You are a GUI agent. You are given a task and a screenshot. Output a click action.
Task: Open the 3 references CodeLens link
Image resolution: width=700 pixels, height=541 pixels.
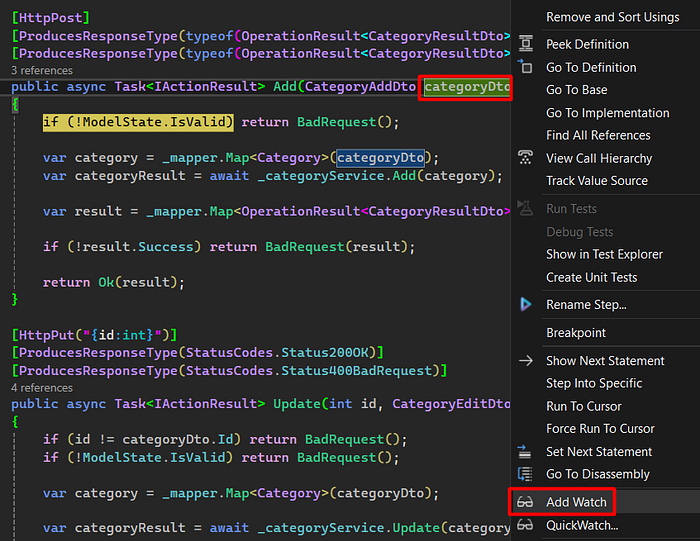click(42, 71)
